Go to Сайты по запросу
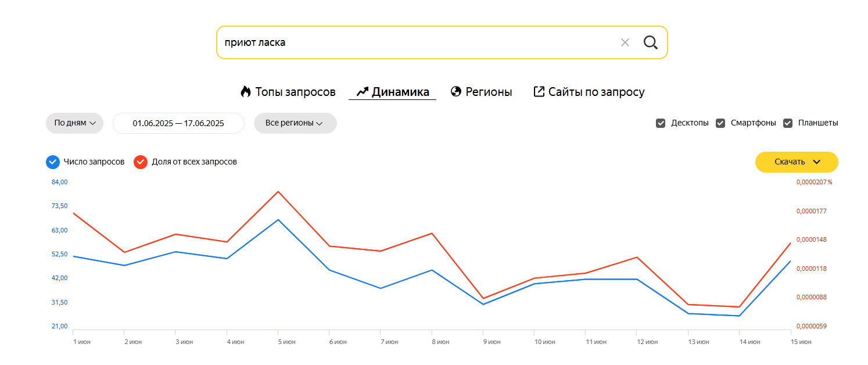This screenshot has height=365, width=868. [596, 92]
